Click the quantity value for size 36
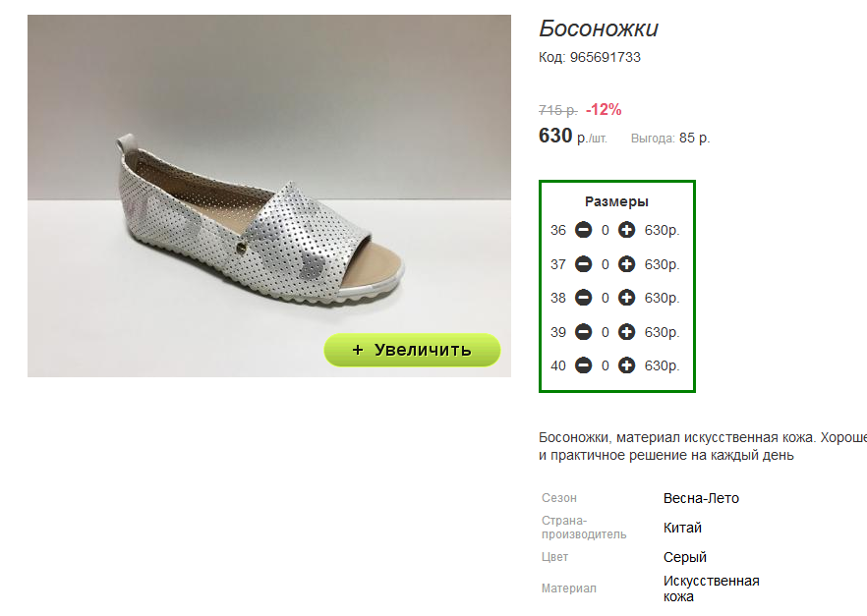This screenshot has height=616, width=867. click(x=606, y=231)
